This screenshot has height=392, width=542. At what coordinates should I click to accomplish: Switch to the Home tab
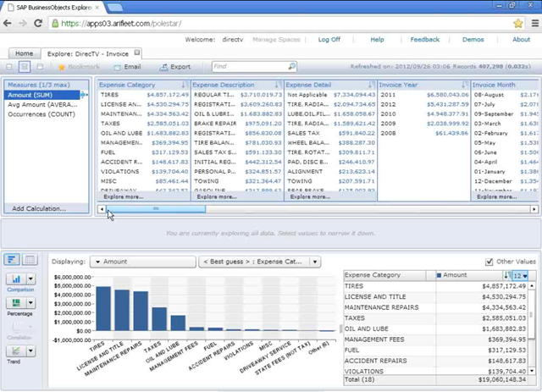(25, 53)
